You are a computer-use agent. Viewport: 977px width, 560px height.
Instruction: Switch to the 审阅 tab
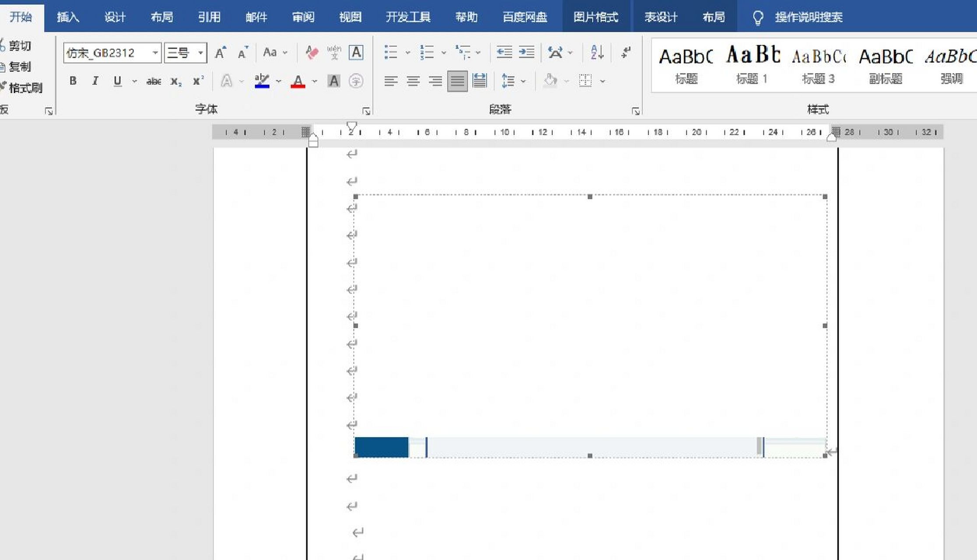[x=303, y=17]
